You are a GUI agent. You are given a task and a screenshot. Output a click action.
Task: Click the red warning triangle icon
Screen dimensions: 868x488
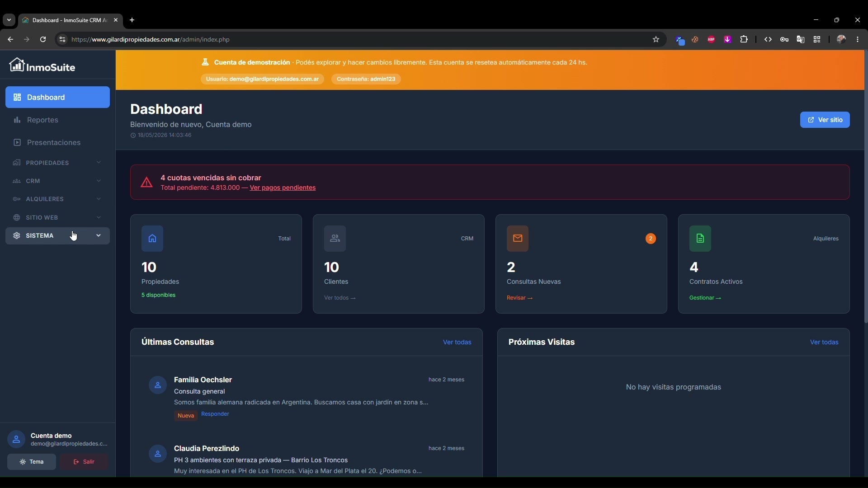coord(146,182)
